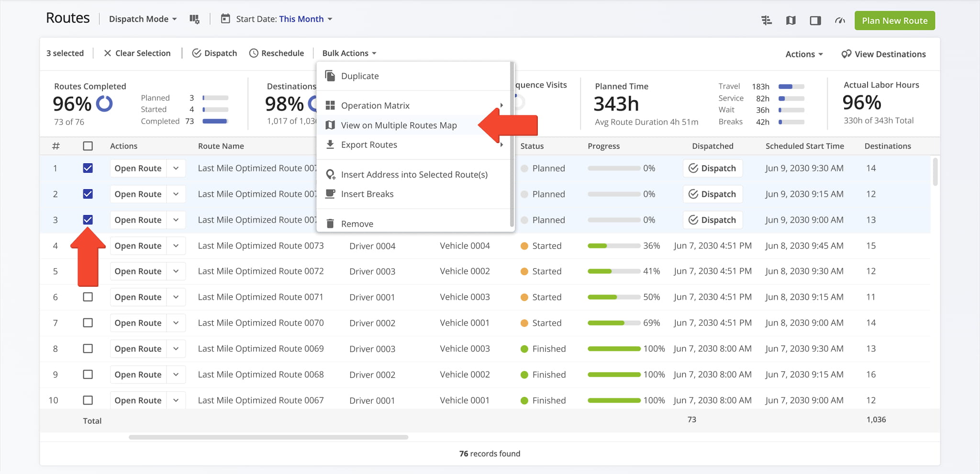Toggle the side panel layout icon
Image resolution: width=980 pixels, height=474 pixels.
(815, 21)
